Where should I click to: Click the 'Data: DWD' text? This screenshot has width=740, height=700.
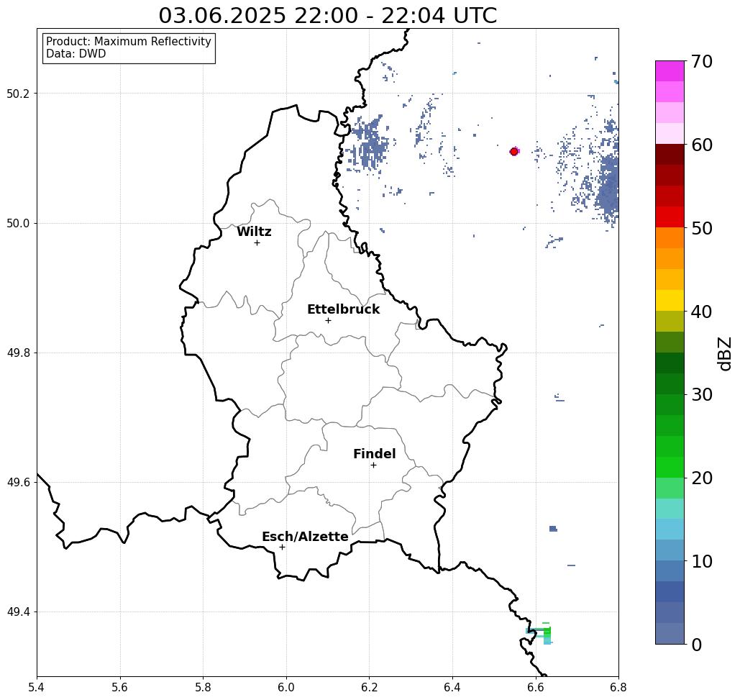tap(76, 54)
